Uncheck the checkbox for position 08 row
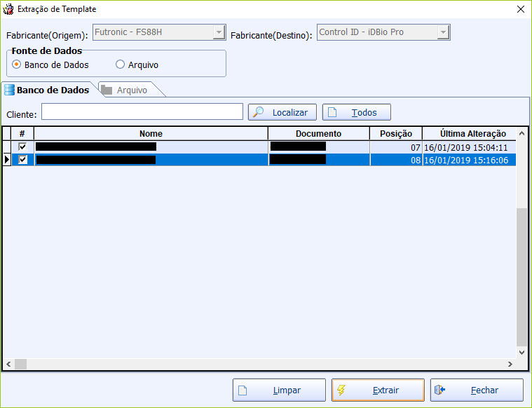Image resolution: width=532 pixels, height=408 pixels. (22, 160)
